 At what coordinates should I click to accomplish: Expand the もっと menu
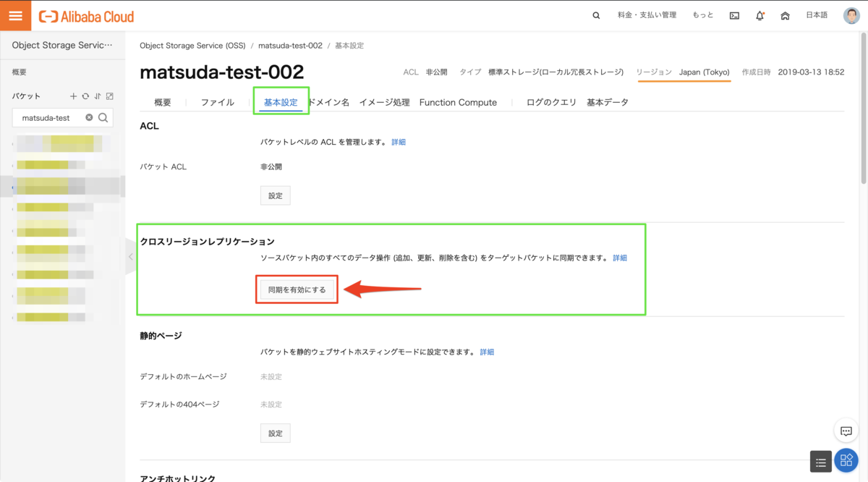click(x=702, y=16)
